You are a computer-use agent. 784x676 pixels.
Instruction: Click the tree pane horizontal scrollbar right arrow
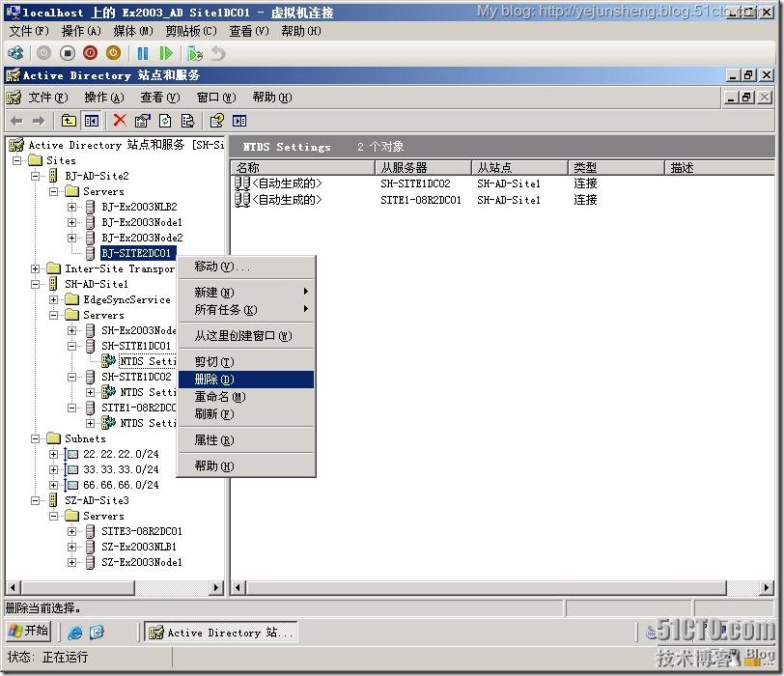point(216,587)
